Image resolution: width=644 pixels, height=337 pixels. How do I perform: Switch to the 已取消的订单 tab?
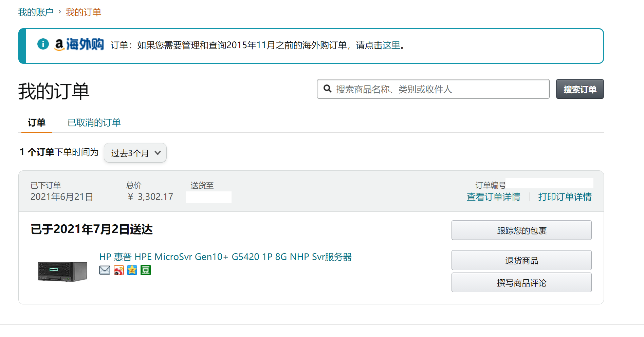[x=94, y=123]
